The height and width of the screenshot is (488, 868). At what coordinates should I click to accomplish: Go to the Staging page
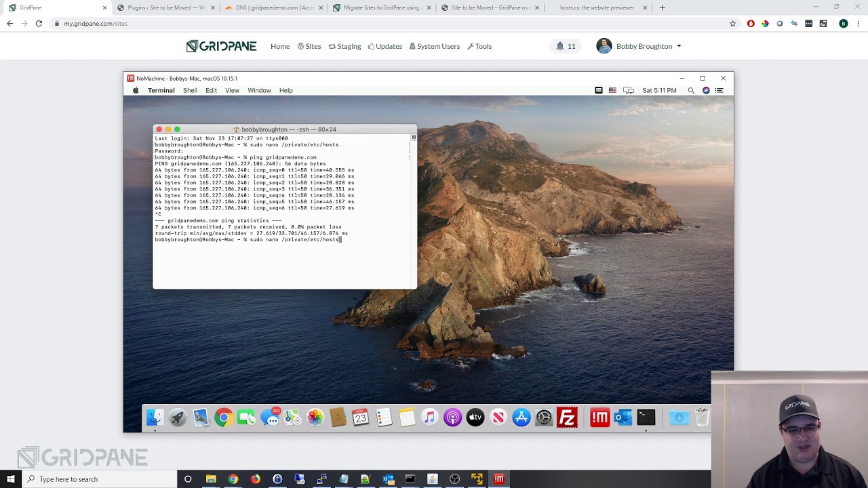[x=344, y=46]
